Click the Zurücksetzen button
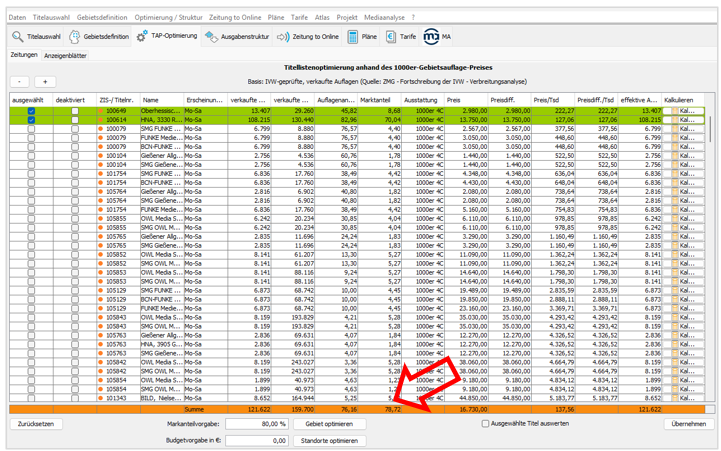 pos(34,424)
